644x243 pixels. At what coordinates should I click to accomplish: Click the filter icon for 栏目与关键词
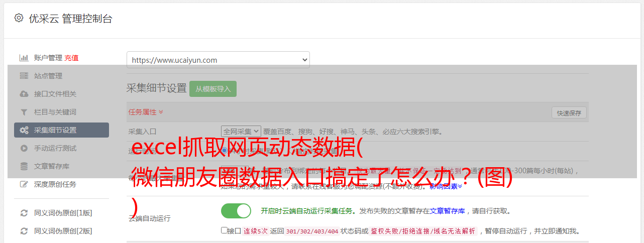pos(24,112)
